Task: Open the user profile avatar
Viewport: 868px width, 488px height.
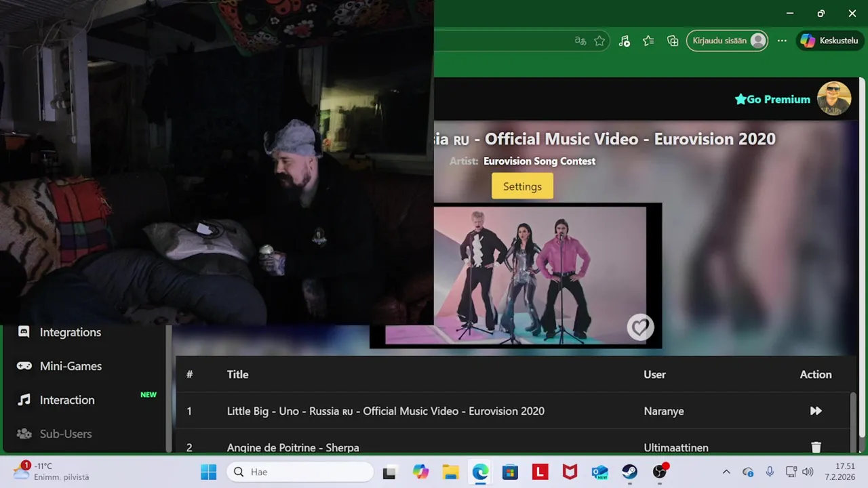Action: coord(834,98)
